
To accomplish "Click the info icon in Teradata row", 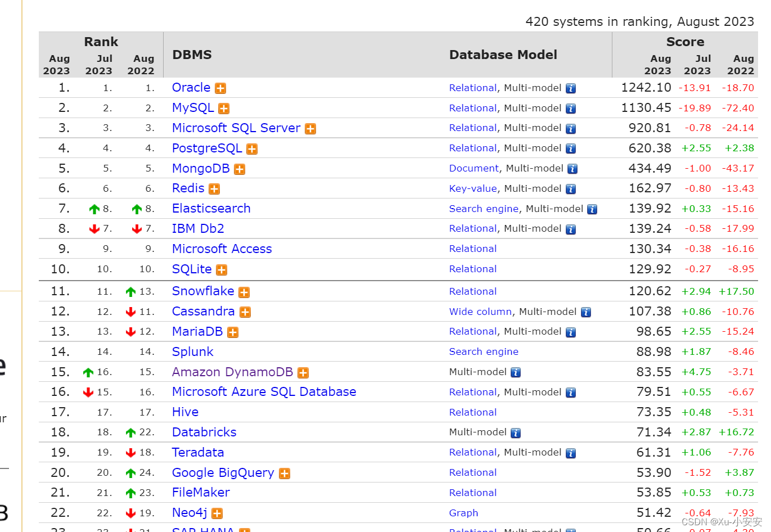I will [571, 453].
